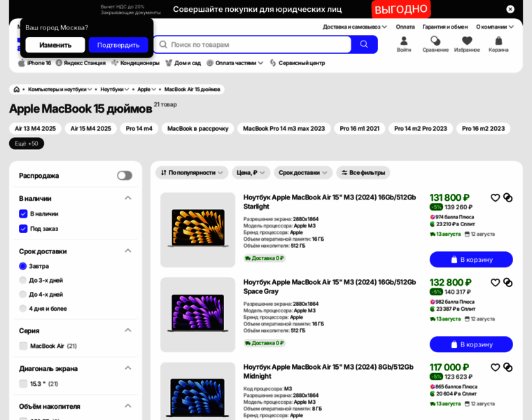Close the top promo banner
The width and height of the screenshot is (532, 420).
[x=510, y=9]
